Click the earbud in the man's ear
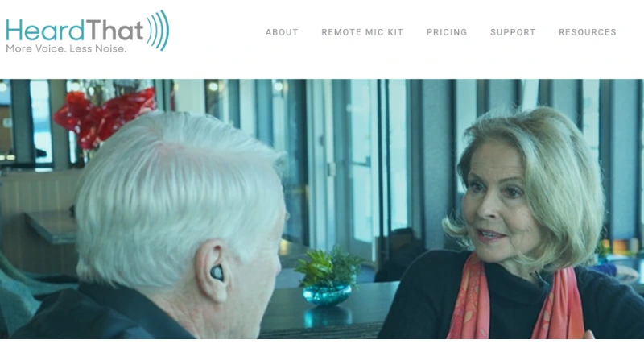Image resolution: width=644 pixels, height=344 pixels. click(x=217, y=272)
